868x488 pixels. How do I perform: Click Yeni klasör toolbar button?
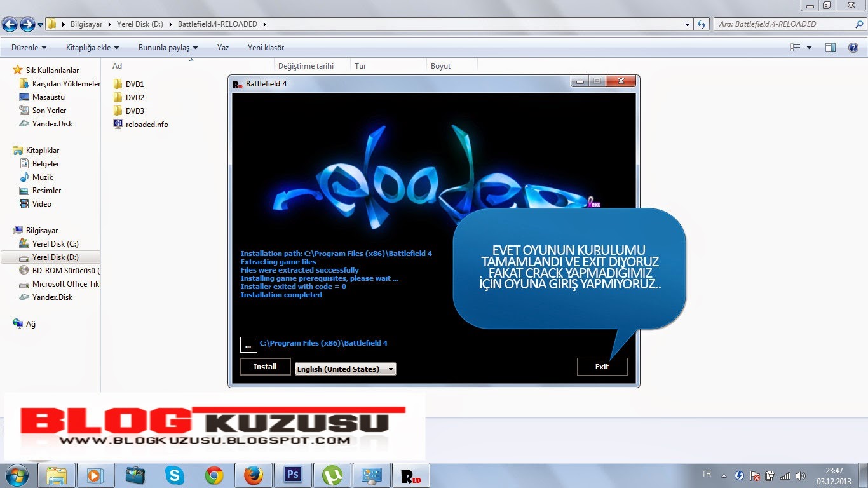(x=266, y=48)
